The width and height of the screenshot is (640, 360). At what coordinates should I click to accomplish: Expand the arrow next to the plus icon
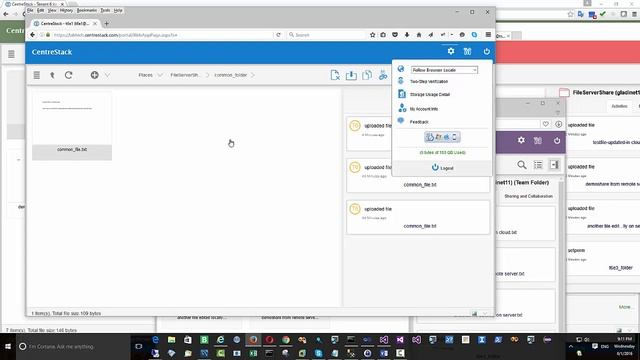pyautogui.click(x=107, y=75)
